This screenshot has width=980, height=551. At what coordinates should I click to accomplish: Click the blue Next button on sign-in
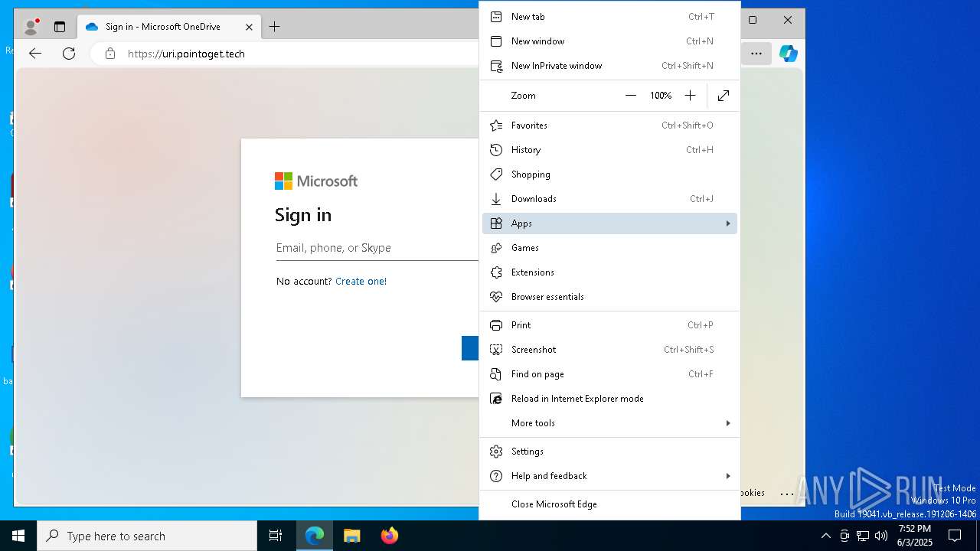[x=470, y=348]
